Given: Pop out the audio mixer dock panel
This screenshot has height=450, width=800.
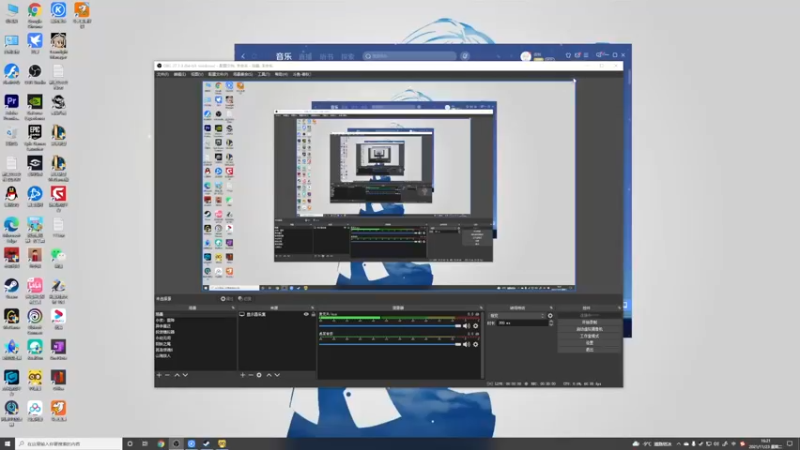Looking at the screenshot, I should tap(481, 308).
